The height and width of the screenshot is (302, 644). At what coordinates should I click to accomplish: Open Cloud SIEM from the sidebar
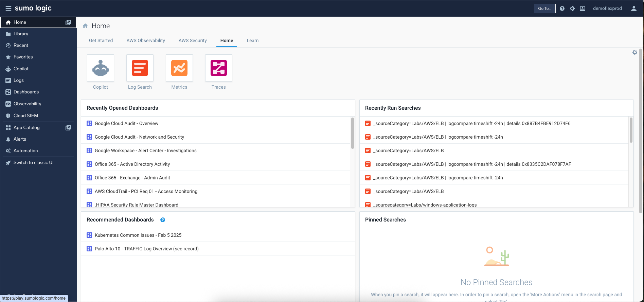(x=26, y=116)
